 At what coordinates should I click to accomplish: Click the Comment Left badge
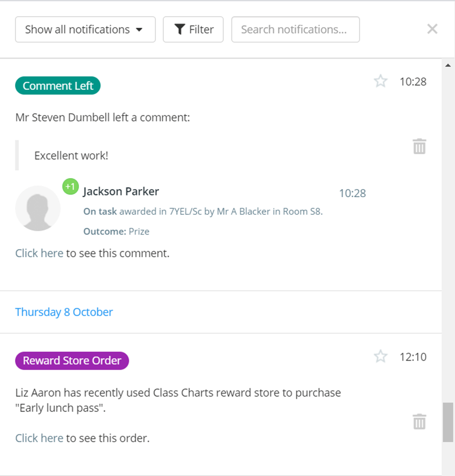(57, 85)
